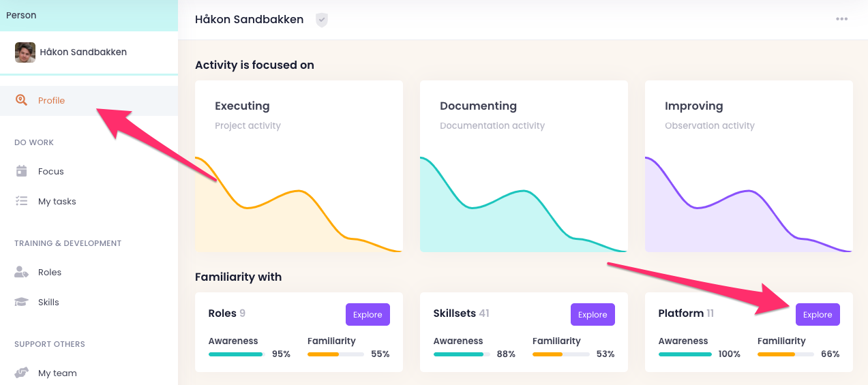The image size is (868, 385).
Task: Open the three-dot more options menu
Action: tap(842, 19)
